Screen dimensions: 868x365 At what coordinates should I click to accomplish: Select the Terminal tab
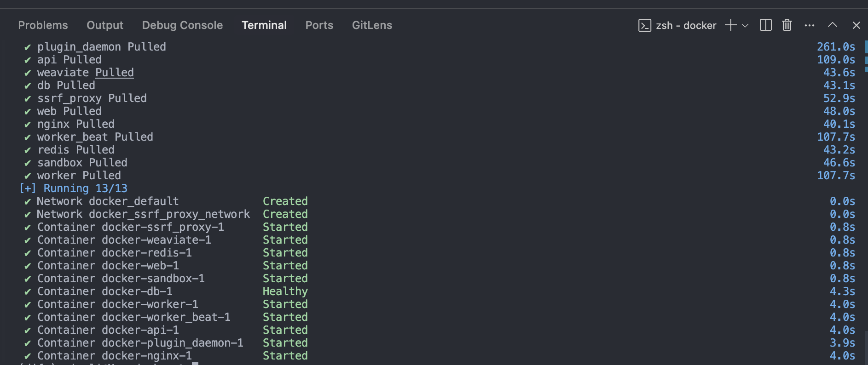tap(264, 25)
